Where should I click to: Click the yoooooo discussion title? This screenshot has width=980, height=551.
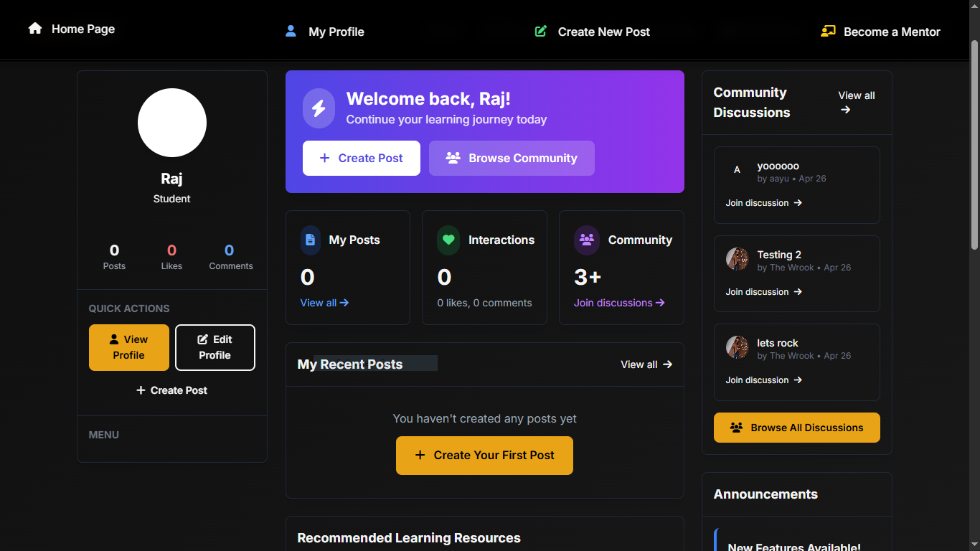tap(778, 166)
